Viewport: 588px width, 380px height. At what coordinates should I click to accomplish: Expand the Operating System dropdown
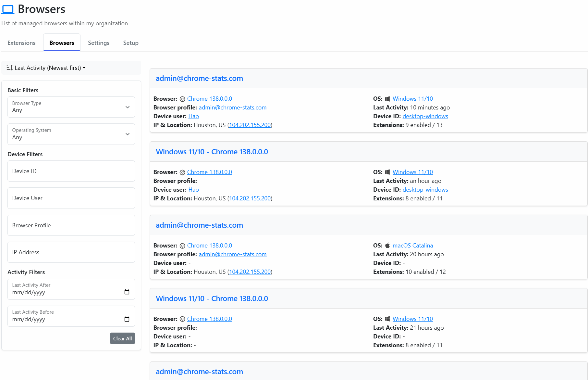[x=71, y=134]
